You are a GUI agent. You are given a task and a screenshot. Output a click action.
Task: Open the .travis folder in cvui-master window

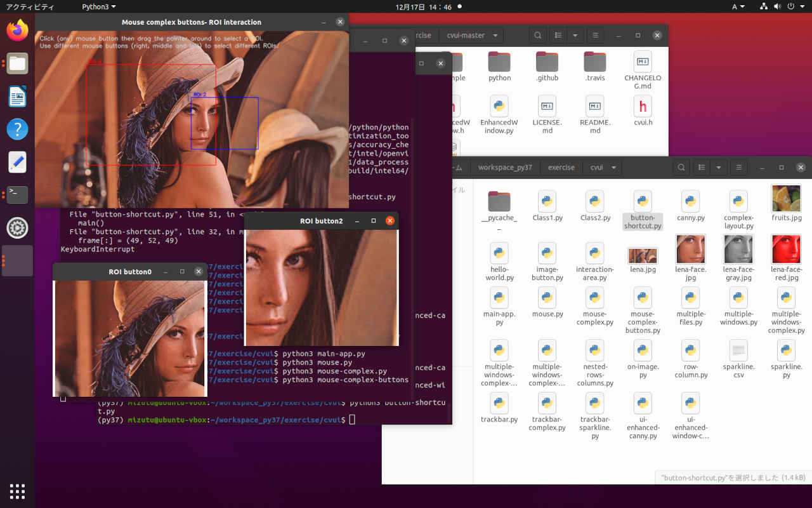click(595, 62)
